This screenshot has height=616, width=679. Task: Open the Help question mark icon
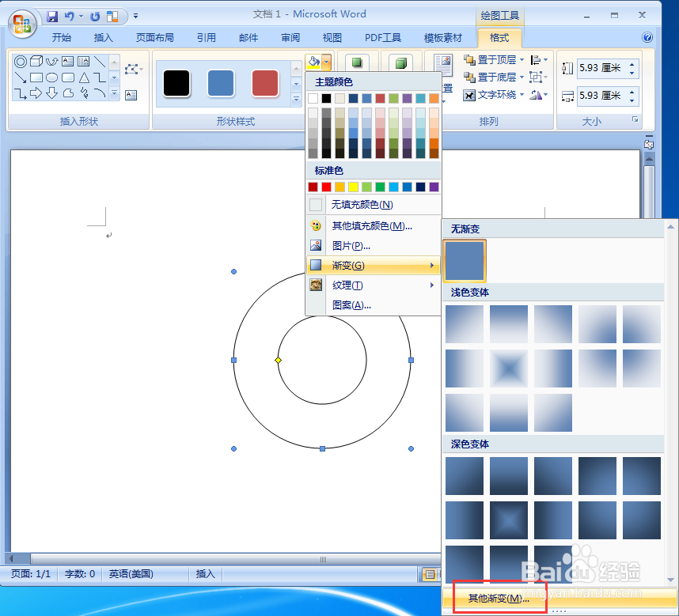647,38
